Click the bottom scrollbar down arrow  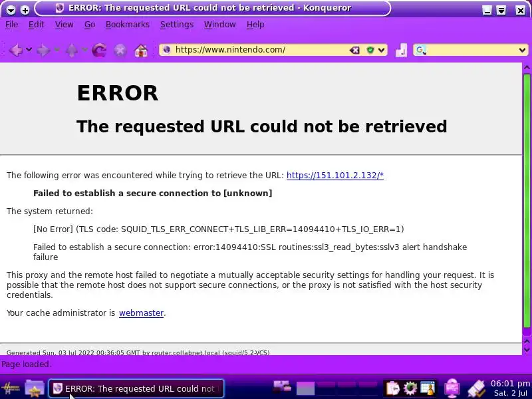click(x=527, y=350)
